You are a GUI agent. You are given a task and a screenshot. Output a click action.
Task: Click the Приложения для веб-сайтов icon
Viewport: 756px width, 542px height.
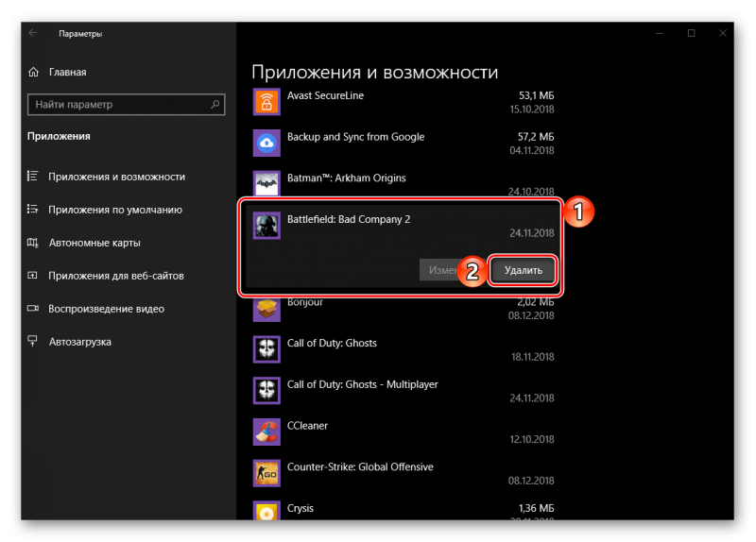tap(33, 276)
